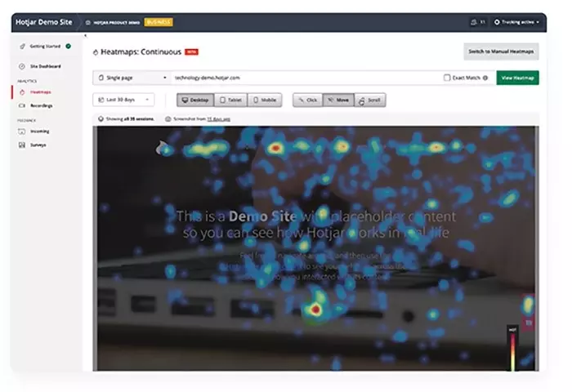Collapse the sidebar with the small arrow
The height and width of the screenshot is (392, 572).
pos(85,36)
